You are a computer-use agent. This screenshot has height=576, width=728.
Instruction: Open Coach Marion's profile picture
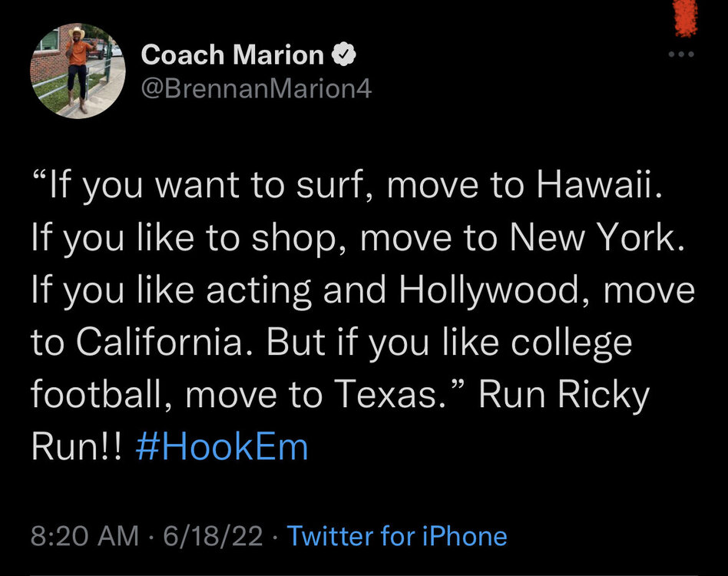click(x=78, y=71)
